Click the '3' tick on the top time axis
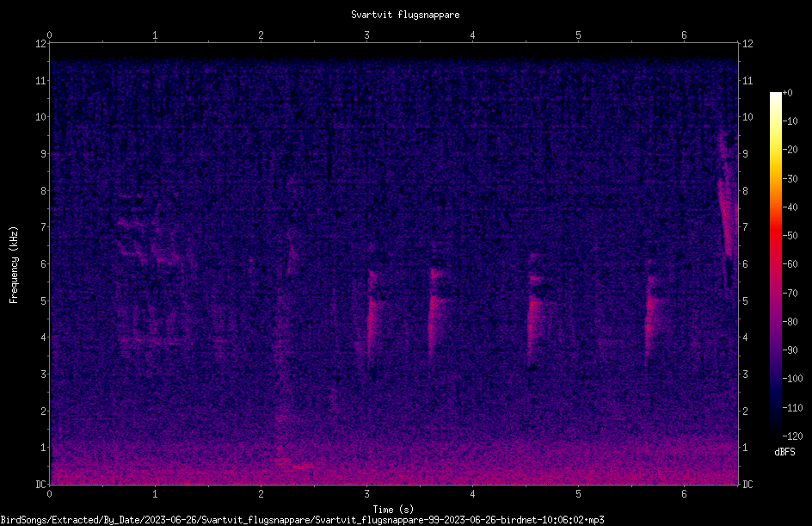The width and height of the screenshot is (812, 526). (x=366, y=35)
